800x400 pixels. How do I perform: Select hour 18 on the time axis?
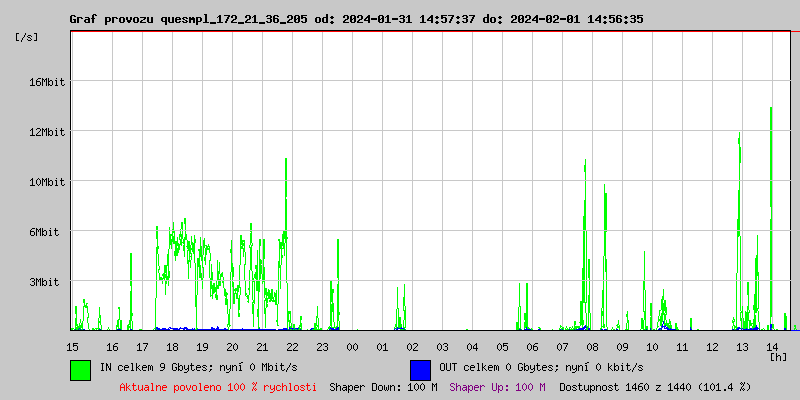click(173, 346)
